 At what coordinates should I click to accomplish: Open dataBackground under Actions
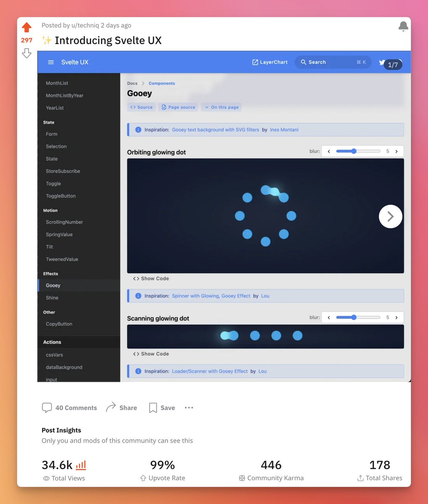coord(64,367)
